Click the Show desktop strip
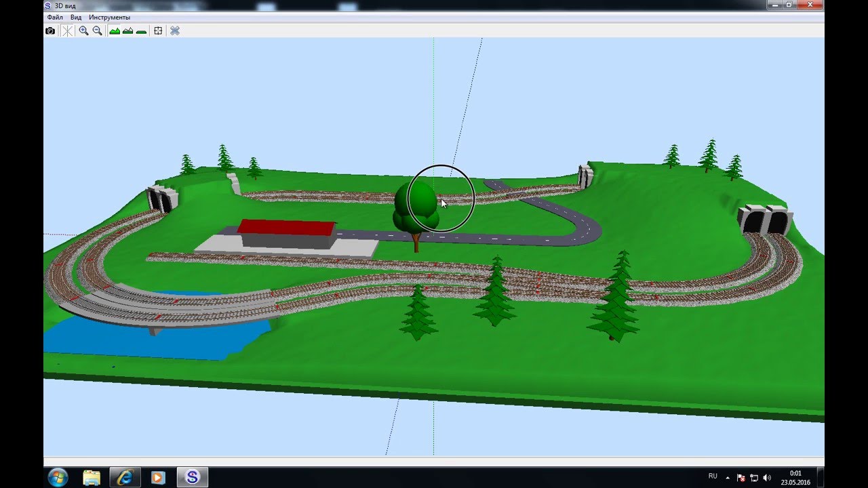 [x=821, y=477]
